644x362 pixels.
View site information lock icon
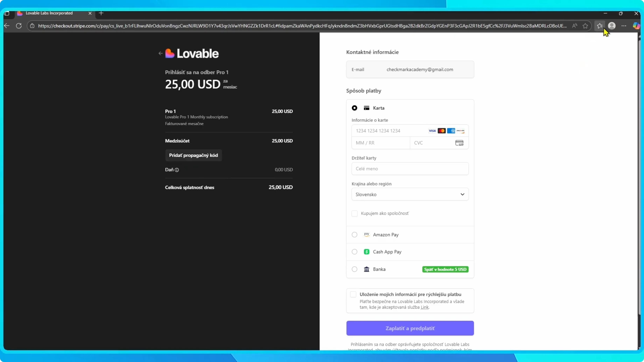tap(32, 26)
